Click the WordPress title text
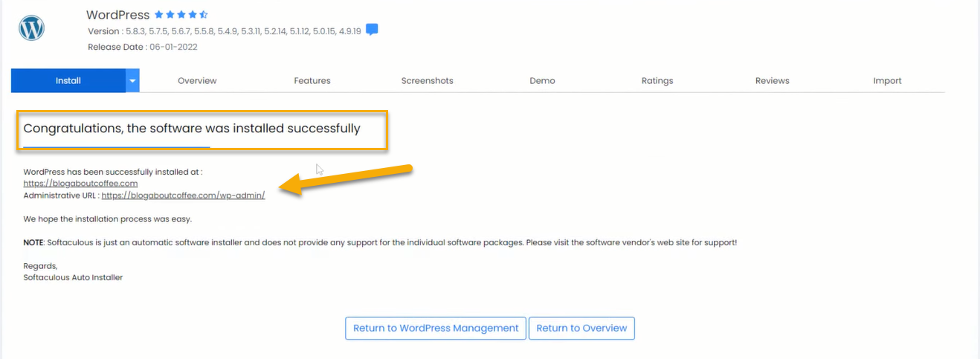980x359 pixels. click(x=117, y=15)
